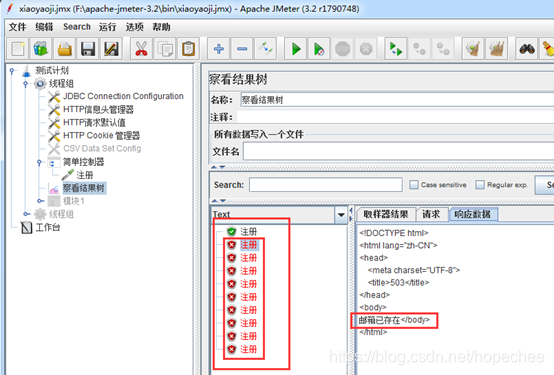Switch to 响应数据 tab

[473, 214]
